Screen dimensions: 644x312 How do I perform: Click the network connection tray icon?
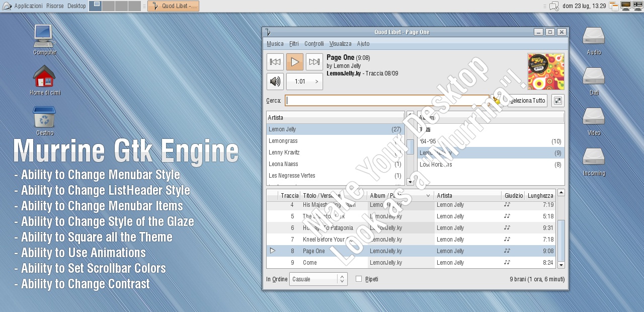[x=637, y=6]
